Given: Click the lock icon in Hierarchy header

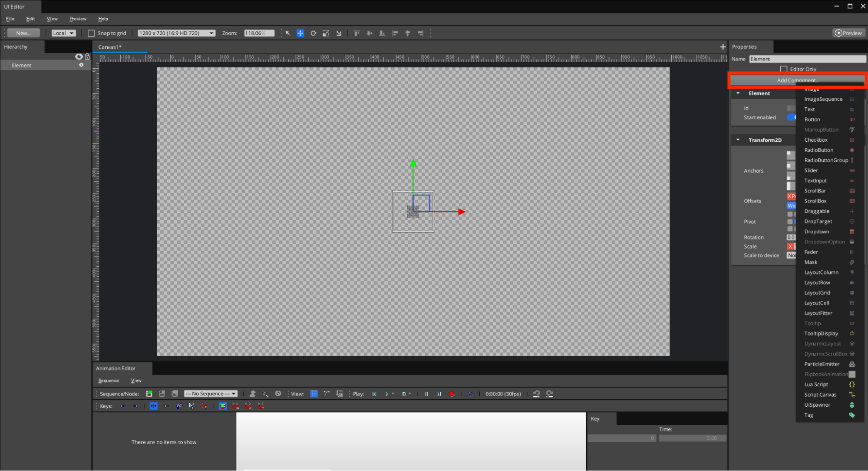Looking at the screenshot, I should 87,56.
